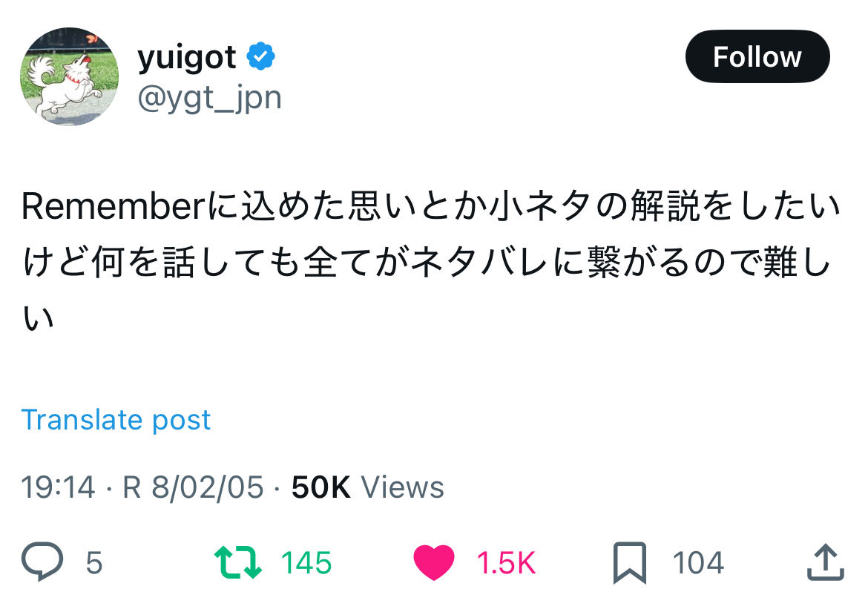
Task: Click the Translate post link
Action: [116, 420]
